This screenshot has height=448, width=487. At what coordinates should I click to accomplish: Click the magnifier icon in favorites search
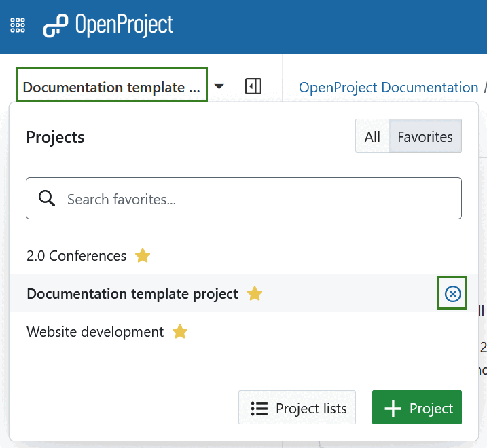click(x=47, y=199)
